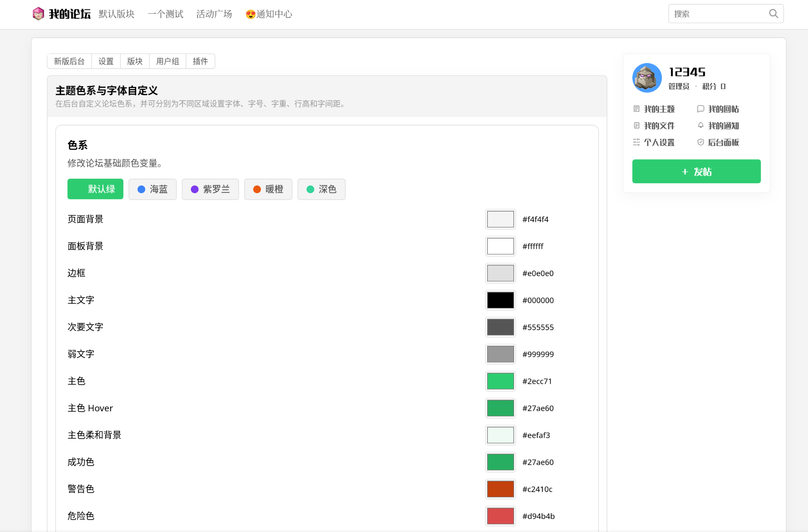
Task: Click the 我的论坛 site title
Action: [x=70, y=14]
